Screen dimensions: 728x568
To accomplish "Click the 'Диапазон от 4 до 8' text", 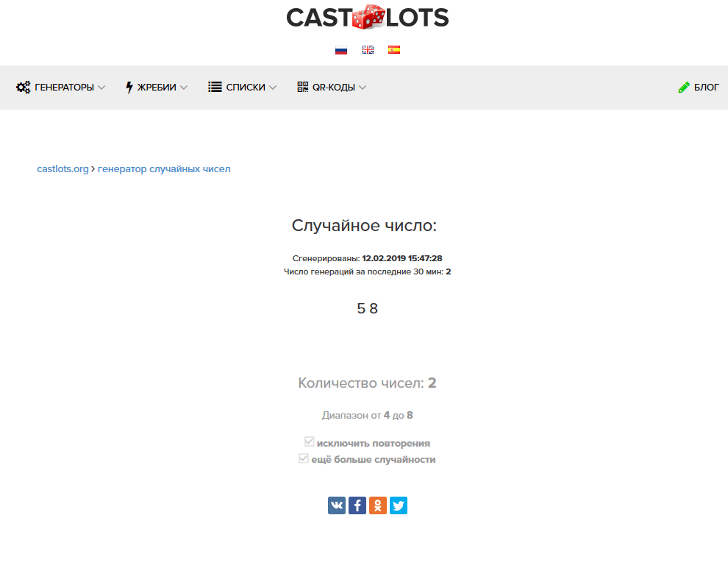I will pyautogui.click(x=367, y=415).
